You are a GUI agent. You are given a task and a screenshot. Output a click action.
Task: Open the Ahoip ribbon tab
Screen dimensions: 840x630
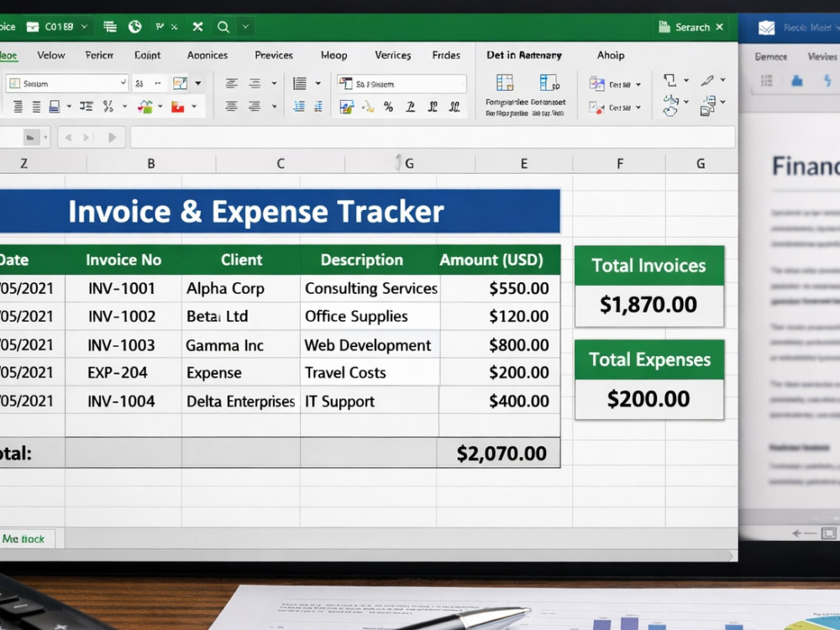611,55
